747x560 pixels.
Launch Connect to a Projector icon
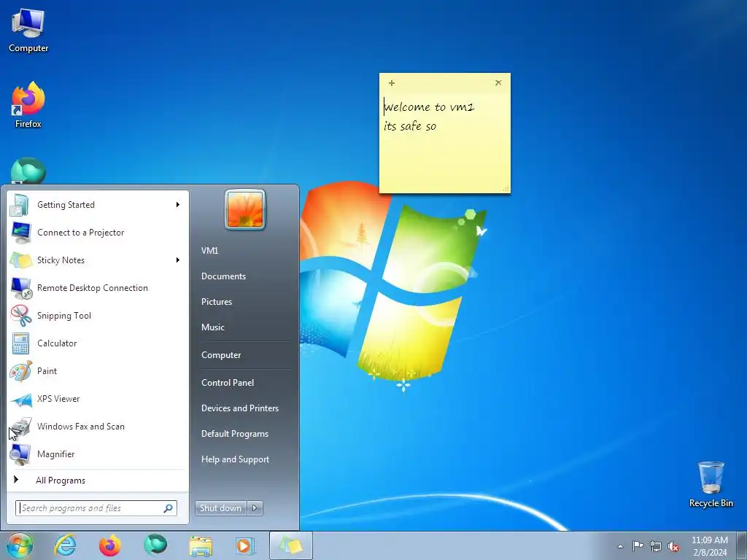point(20,233)
